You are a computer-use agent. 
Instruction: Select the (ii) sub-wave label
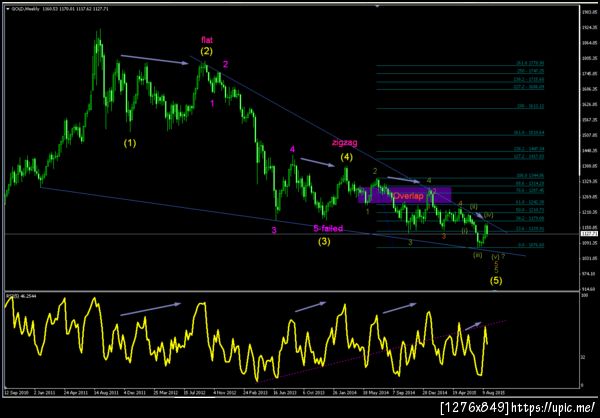[x=474, y=207]
